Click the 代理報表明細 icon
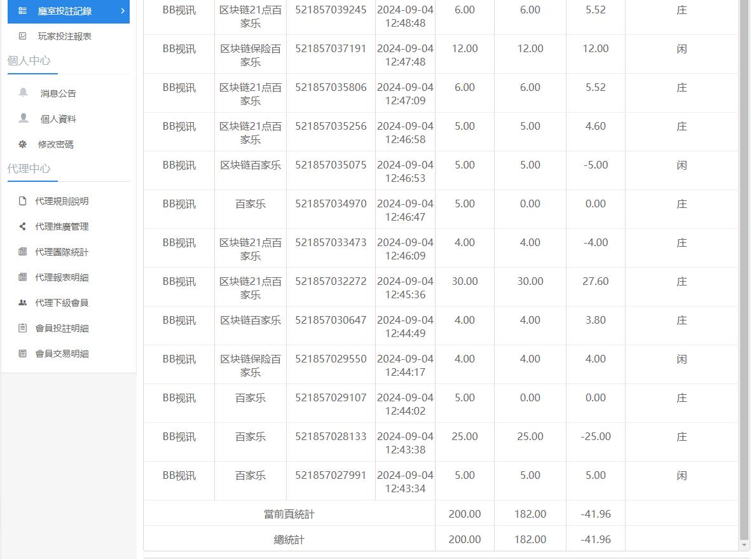The width and height of the screenshot is (756, 559). pyautogui.click(x=23, y=277)
